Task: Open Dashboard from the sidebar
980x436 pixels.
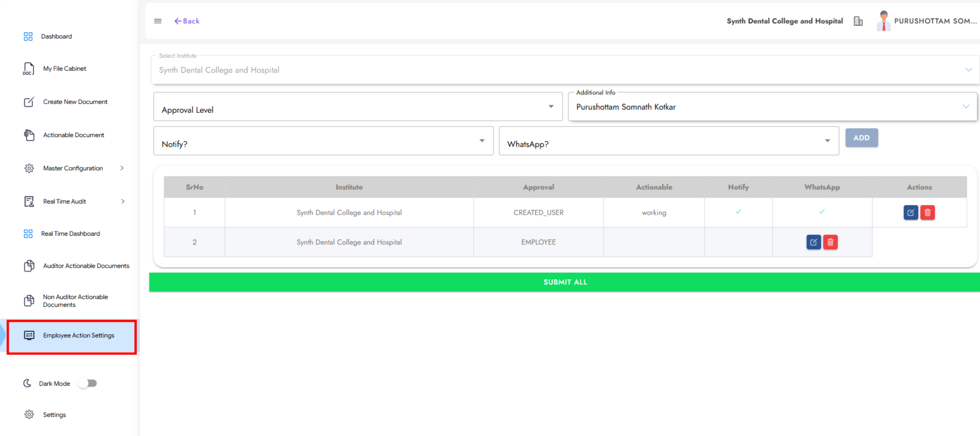Action: [57, 36]
